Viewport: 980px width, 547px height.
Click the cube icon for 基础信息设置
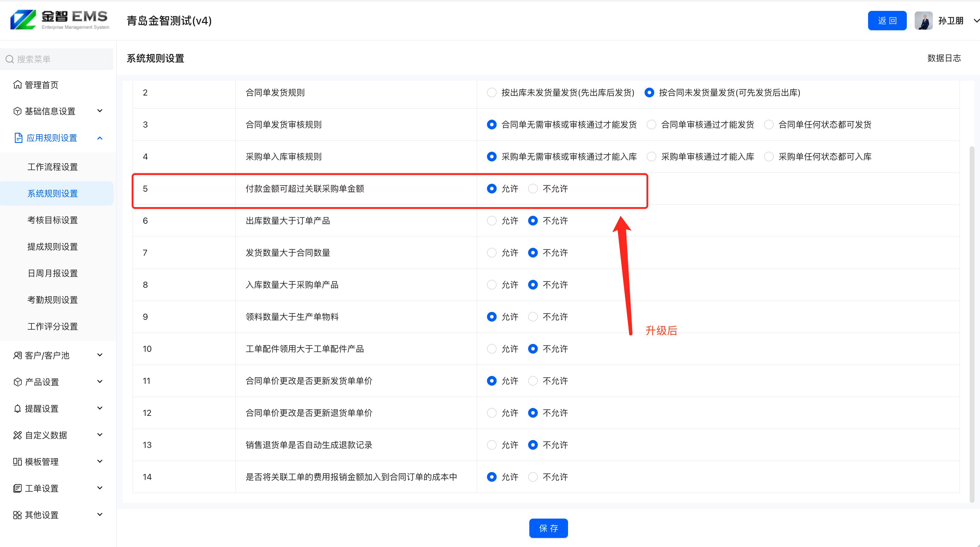(x=17, y=111)
